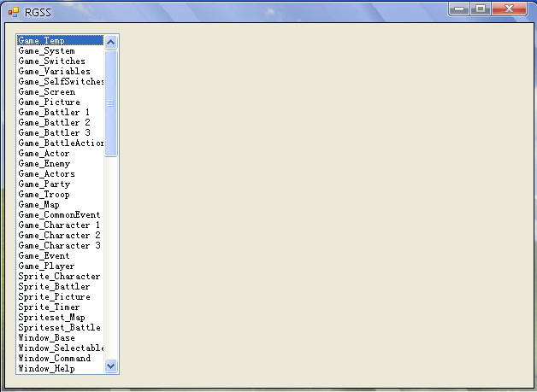
Task: Pick the Window_Help entry
Action: pos(60,368)
